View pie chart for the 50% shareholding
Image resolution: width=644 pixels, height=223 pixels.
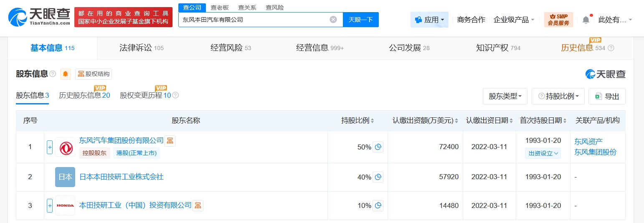pyautogui.click(x=378, y=147)
